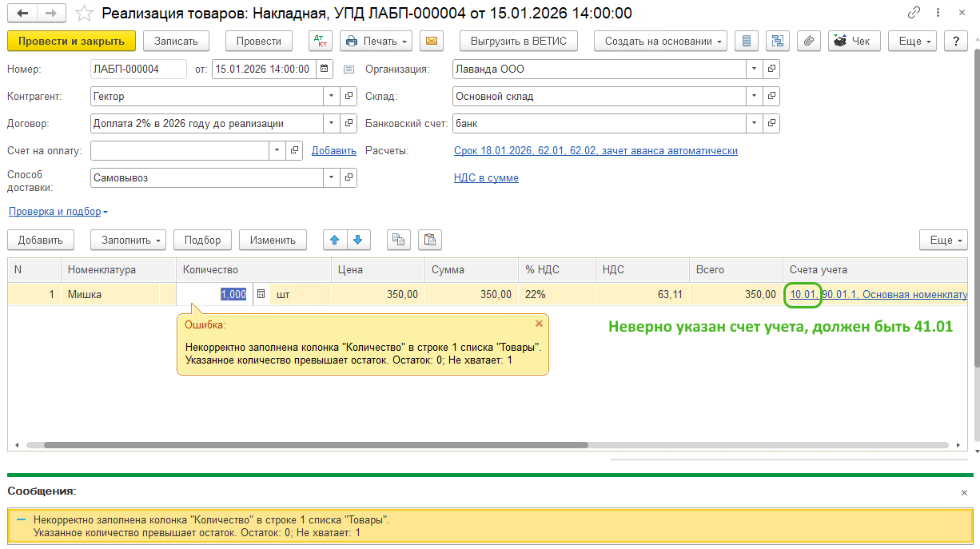The width and height of the screenshot is (980, 549).
Task: Click the paste rows clipboard icon
Action: click(430, 240)
